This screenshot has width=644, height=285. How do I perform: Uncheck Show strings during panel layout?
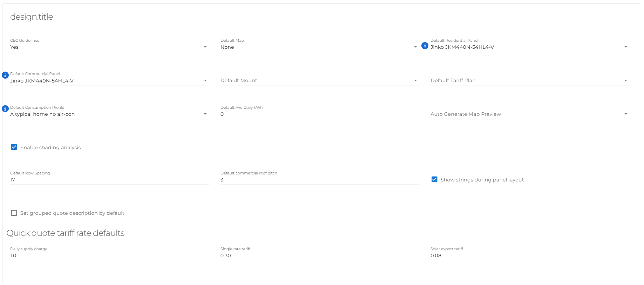434,179
